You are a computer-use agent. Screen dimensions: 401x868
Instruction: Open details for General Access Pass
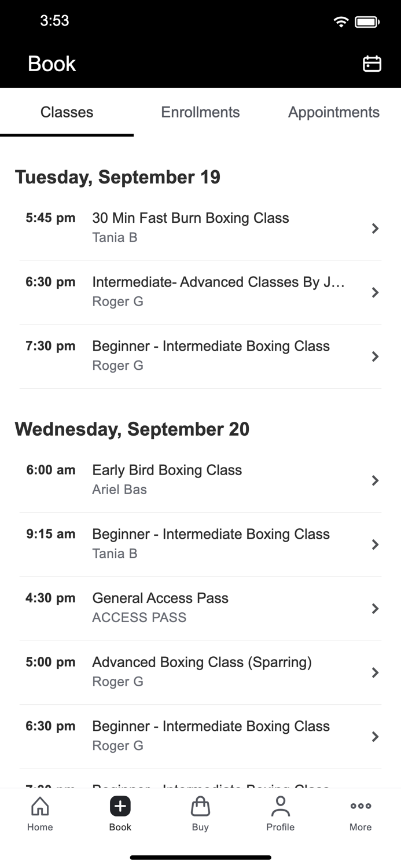click(x=200, y=607)
